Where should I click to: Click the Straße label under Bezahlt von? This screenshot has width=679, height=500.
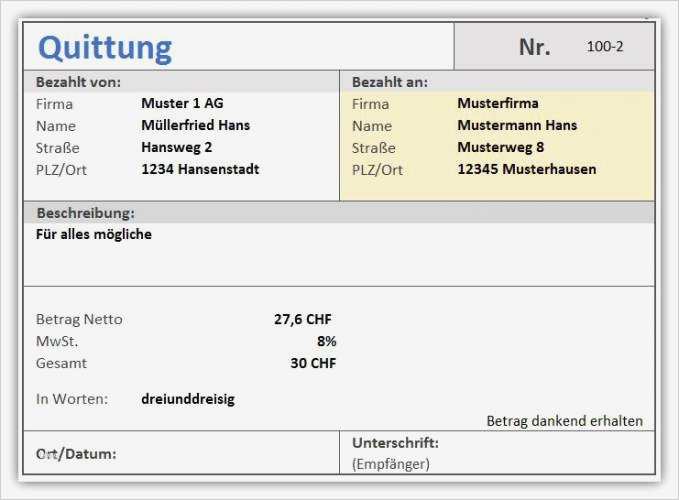point(58,148)
